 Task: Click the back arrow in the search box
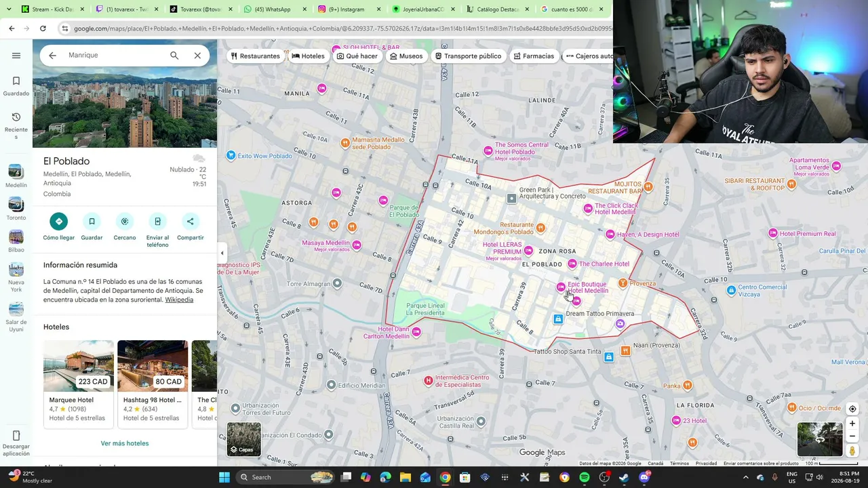coord(52,56)
